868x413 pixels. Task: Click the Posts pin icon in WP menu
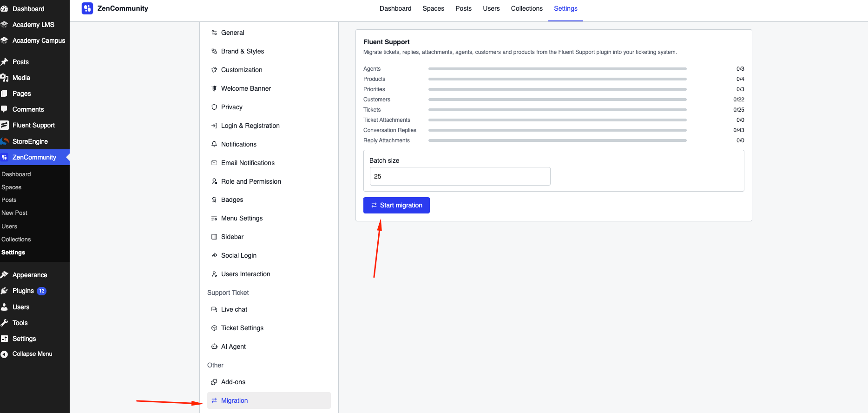[x=5, y=62]
